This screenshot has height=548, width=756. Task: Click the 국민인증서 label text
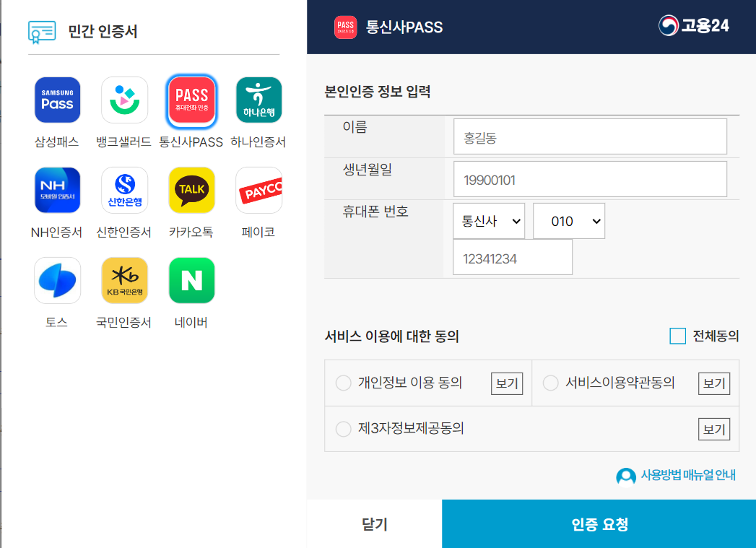pos(124,322)
